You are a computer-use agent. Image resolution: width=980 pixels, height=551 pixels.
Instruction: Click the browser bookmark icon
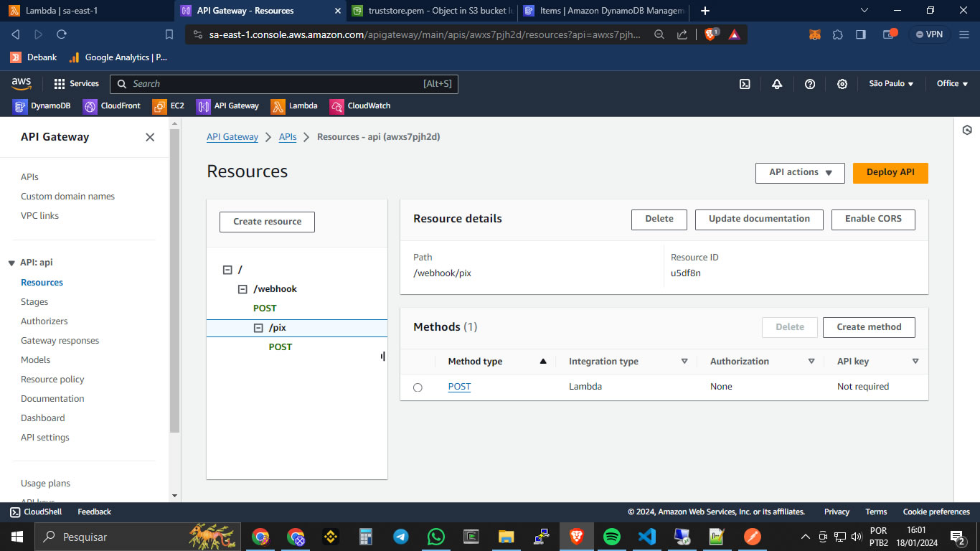click(x=169, y=34)
